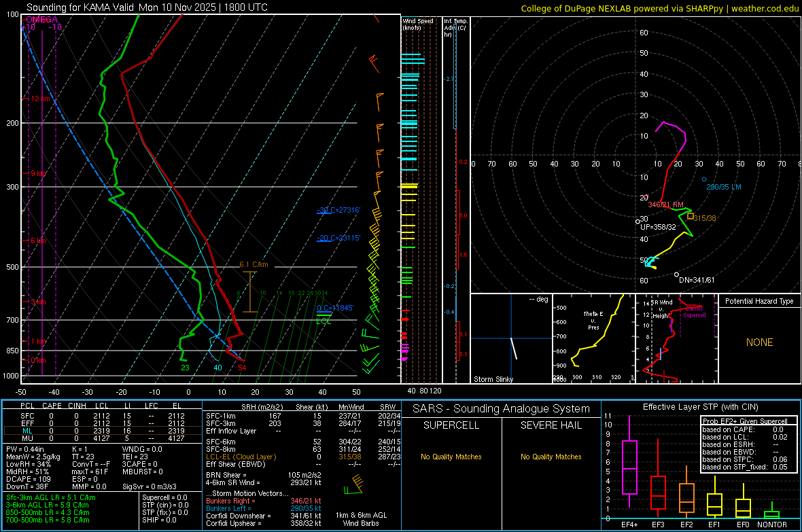802x532 pixels.
Task: Click the 12 km height marker
Action: pos(40,99)
